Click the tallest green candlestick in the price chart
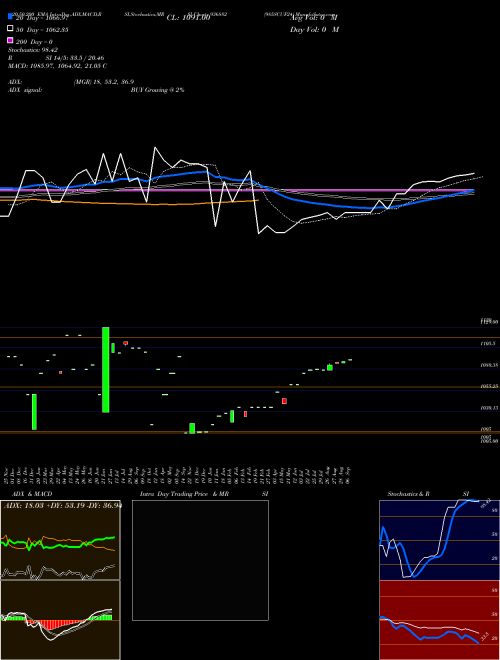 pos(106,370)
